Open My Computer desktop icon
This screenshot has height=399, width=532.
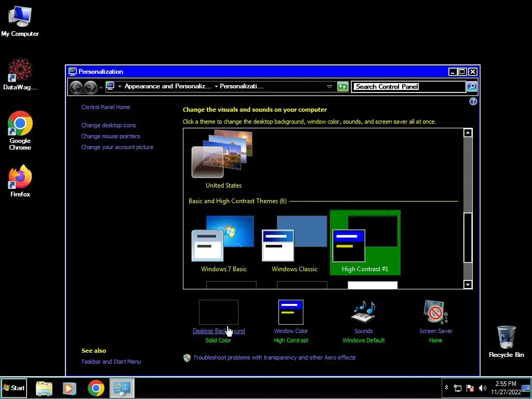tap(20, 21)
